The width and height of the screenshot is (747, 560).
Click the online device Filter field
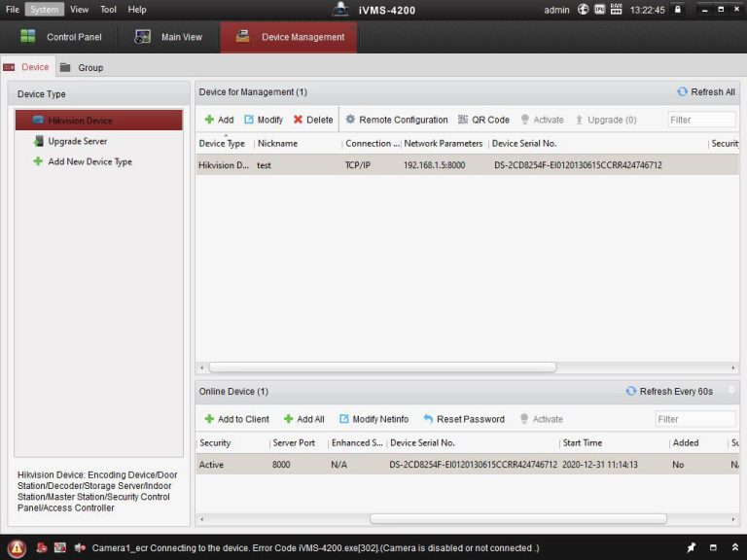click(695, 419)
